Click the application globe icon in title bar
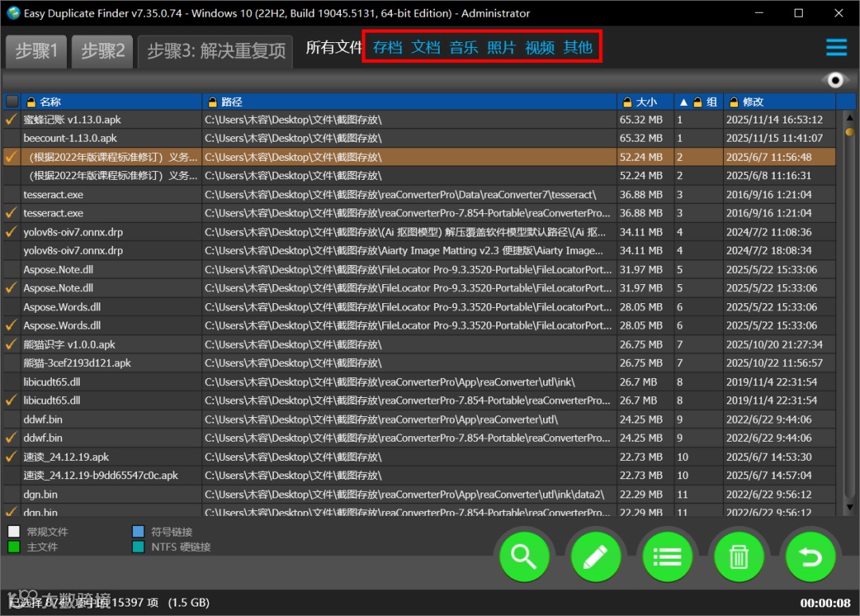The width and height of the screenshot is (860, 616). pos(14,13)
